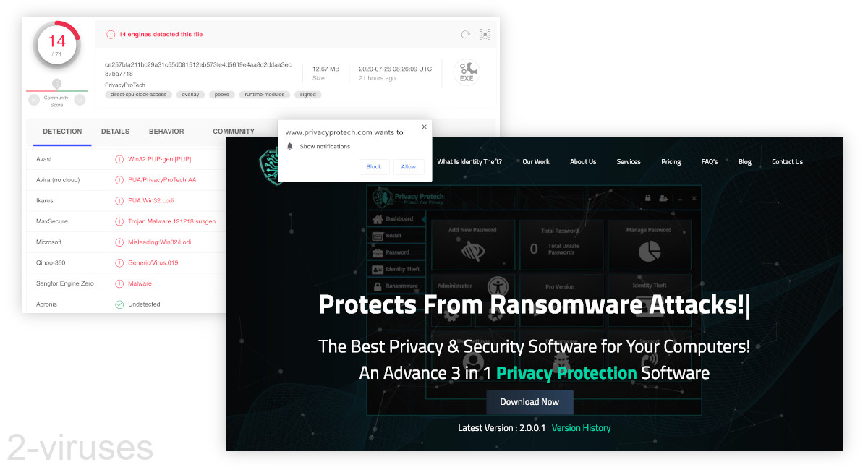
Task: Open the BEHAVIOR tab
Action: click(166, 132)
